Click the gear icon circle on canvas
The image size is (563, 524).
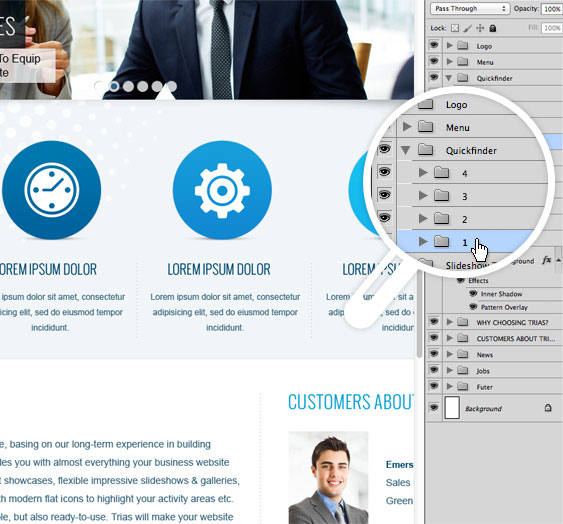point(222,190)
